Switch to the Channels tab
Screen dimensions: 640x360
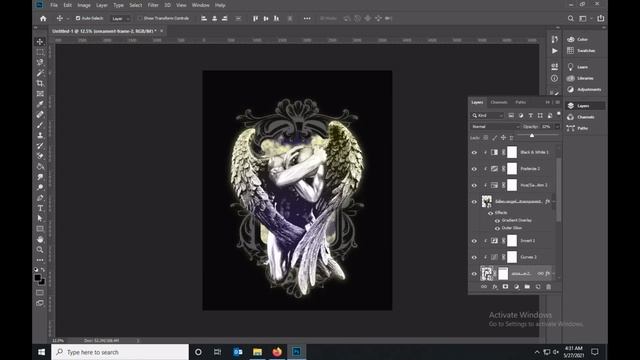499,102
